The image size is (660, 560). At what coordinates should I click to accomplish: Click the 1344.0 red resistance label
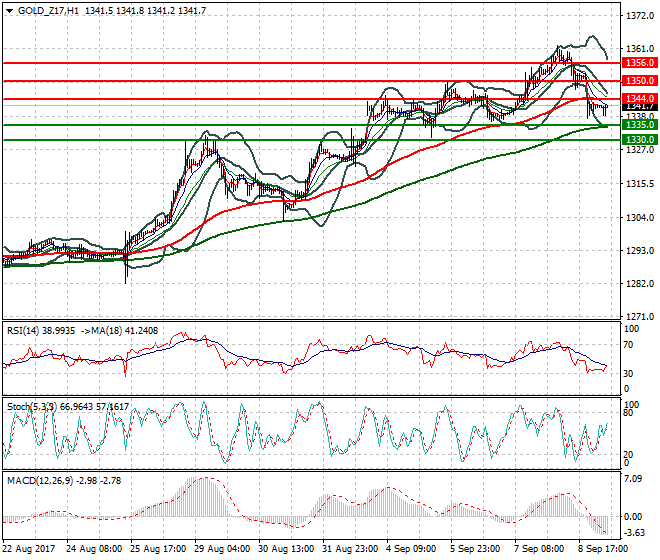tap(639, 99)
